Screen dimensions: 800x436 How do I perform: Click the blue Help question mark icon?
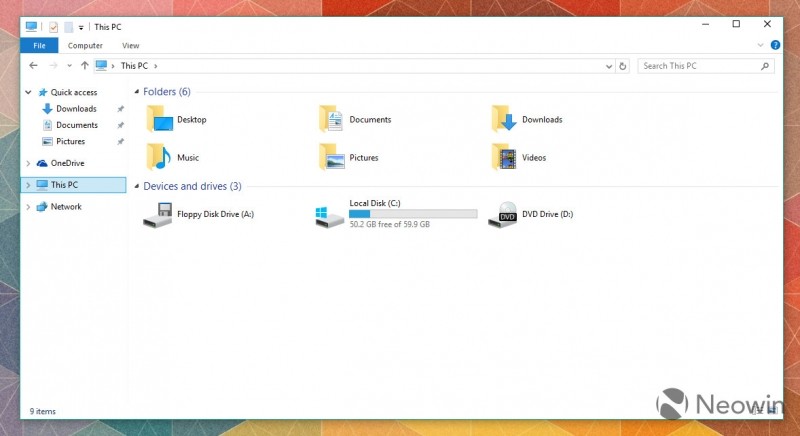(x=775, y=45)
